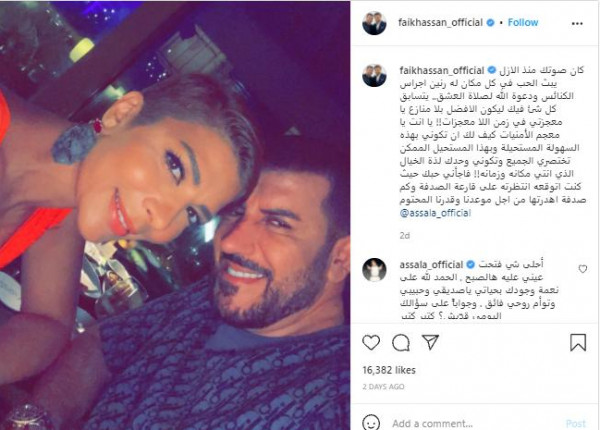
Task: Click the Follow link in header
Action: [x=523, y=23]
